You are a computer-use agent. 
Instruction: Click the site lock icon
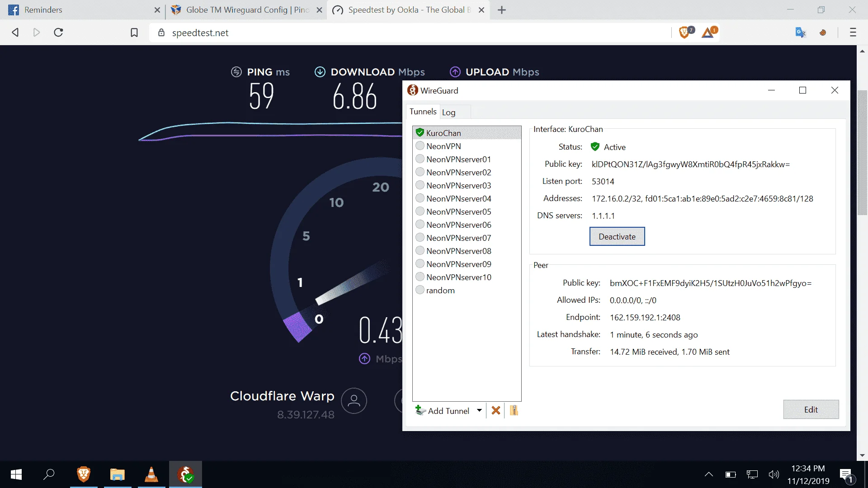click(161, 33)
